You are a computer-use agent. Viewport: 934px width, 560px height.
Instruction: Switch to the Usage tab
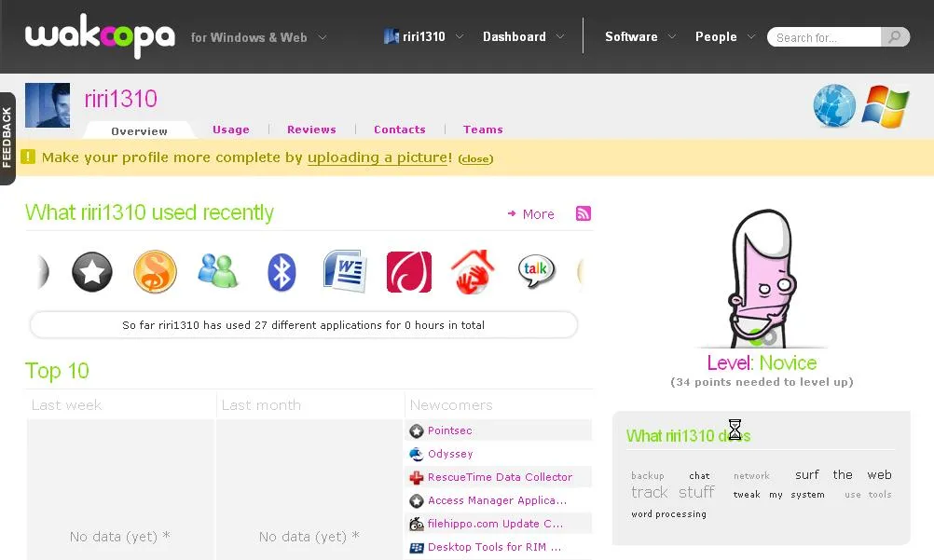pyautogui.click(x=231, y=130)
